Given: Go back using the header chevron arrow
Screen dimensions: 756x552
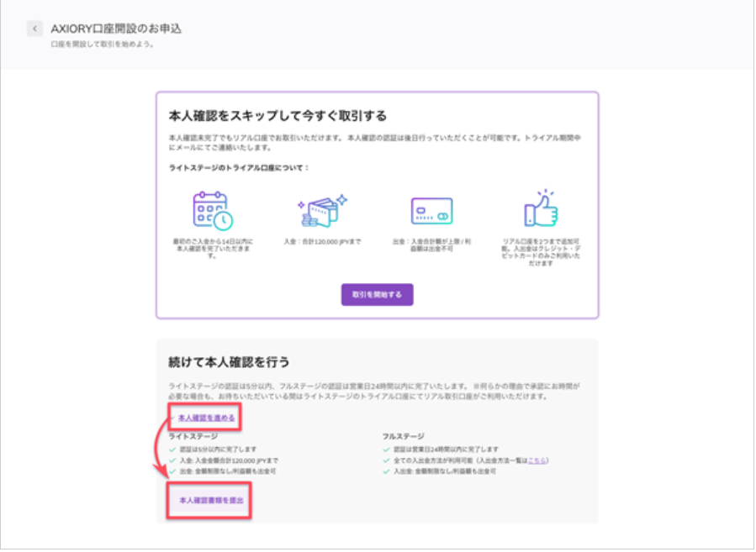Looking at the screenshot, I should pyautogui.click(x=34, y=29).
